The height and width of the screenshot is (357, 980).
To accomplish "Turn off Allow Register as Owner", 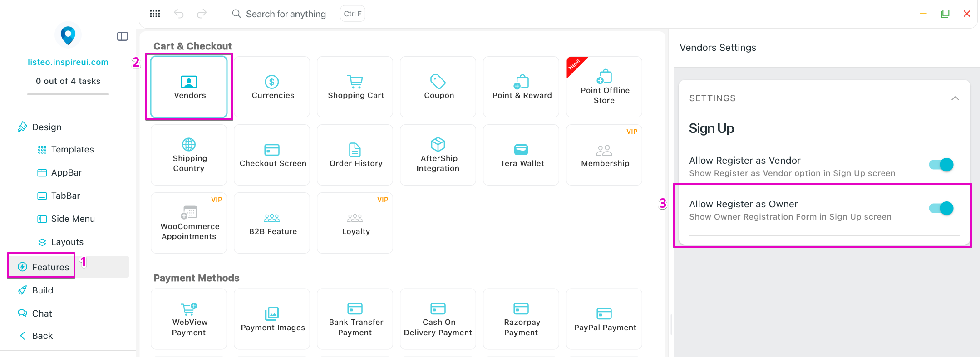I will tap(941, 208).
